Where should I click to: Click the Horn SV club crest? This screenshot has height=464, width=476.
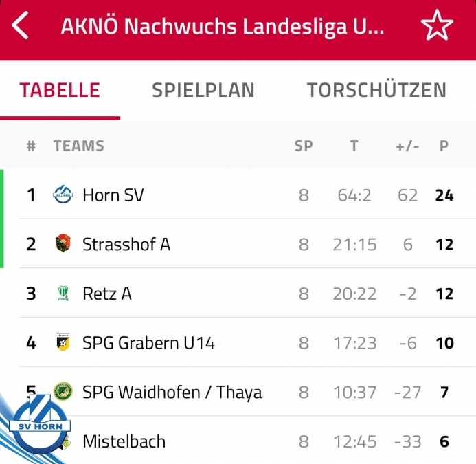[63, 195]
